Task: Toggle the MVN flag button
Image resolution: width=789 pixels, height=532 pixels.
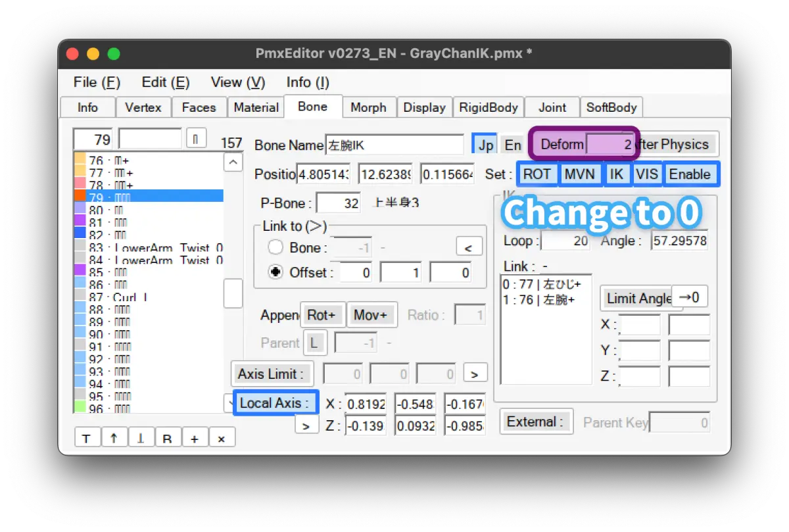Action: pyautogui.click(x=580, y=174)
